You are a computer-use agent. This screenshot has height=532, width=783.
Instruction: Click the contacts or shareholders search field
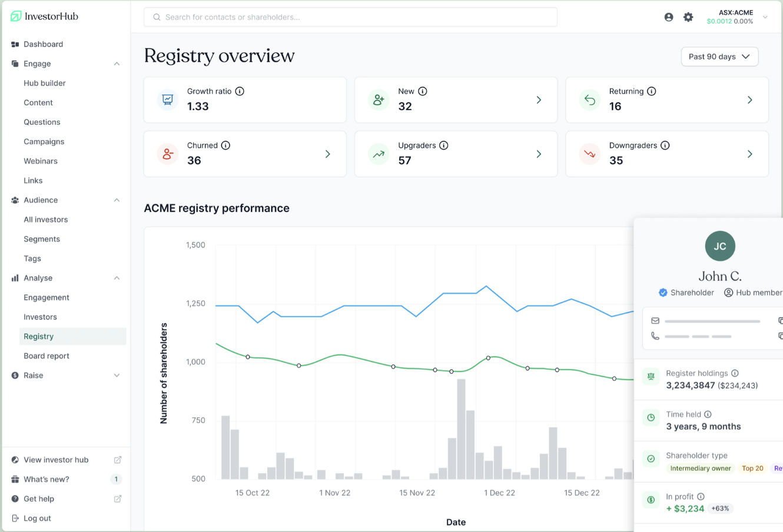(350, 17)
